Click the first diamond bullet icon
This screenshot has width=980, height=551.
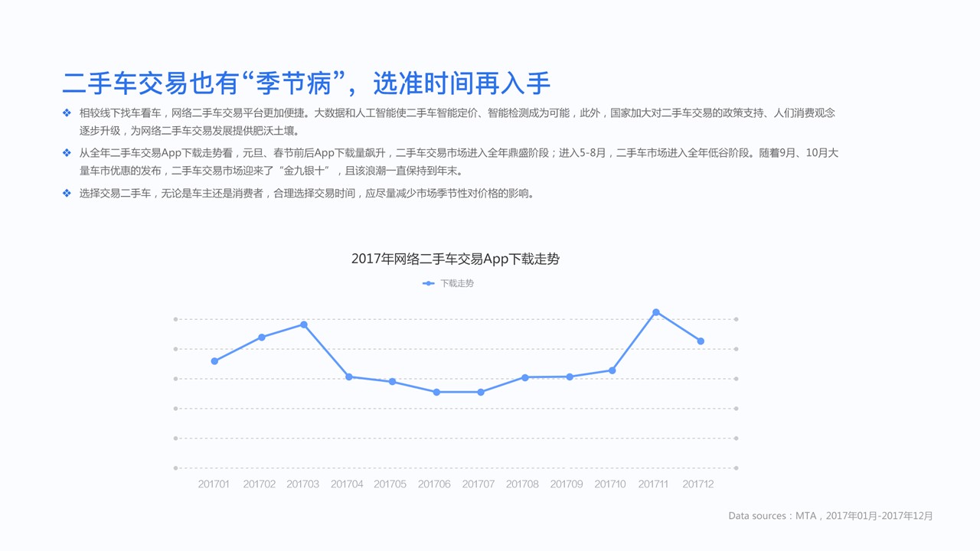point(67,112)
